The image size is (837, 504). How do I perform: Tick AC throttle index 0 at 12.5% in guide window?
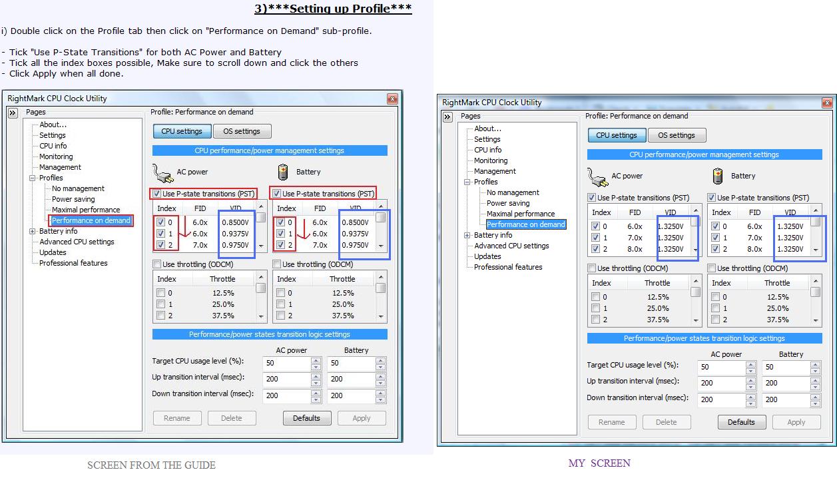(160, 293)
